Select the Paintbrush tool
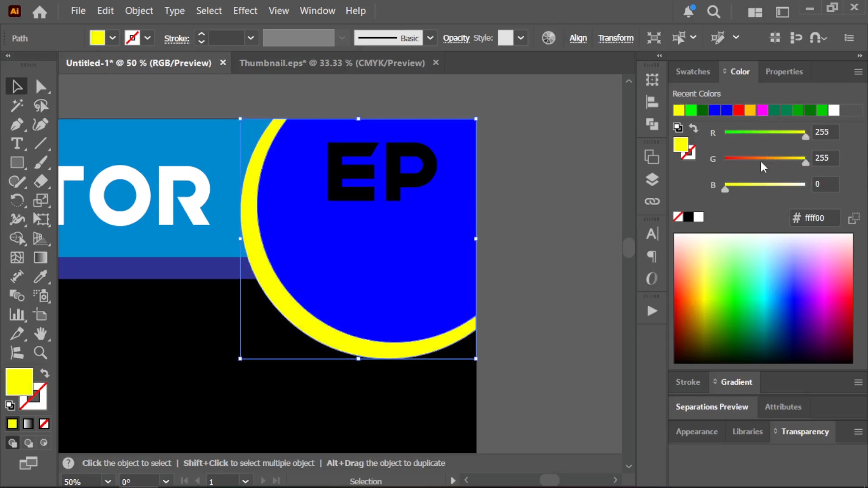 tap(41, 163)
